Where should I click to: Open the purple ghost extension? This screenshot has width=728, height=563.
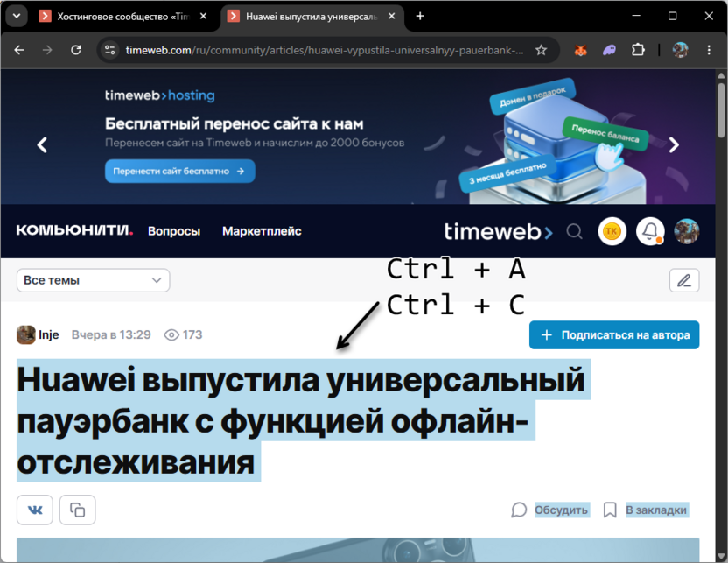(609, 50)
